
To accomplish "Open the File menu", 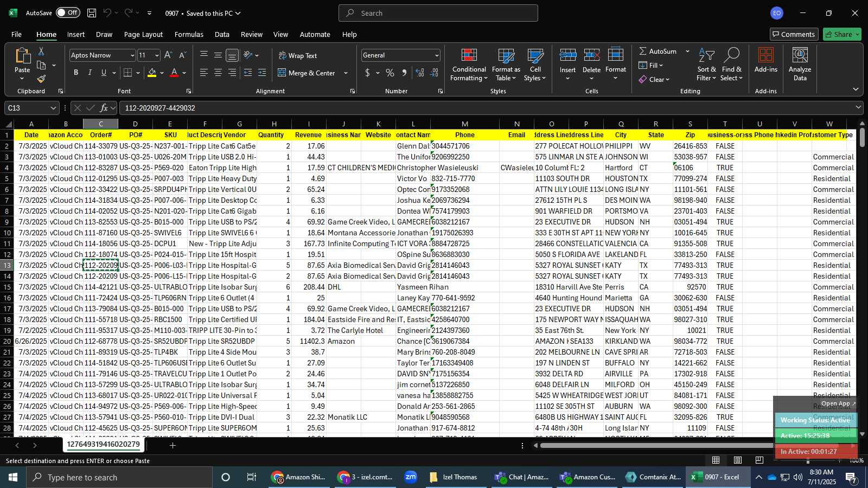I will coord(17,34).
